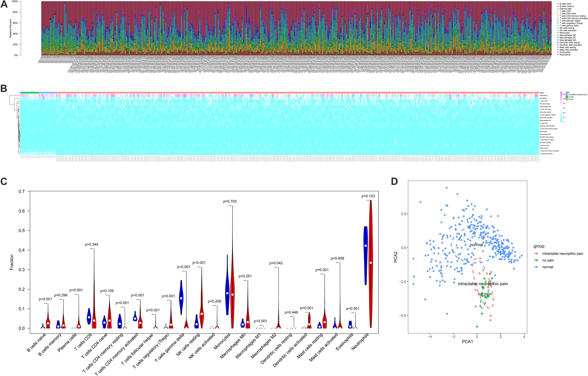This screenshot has height=376, width=588.
Task: Click the p=0.208 label in panel C
Action: coord(215,302)
